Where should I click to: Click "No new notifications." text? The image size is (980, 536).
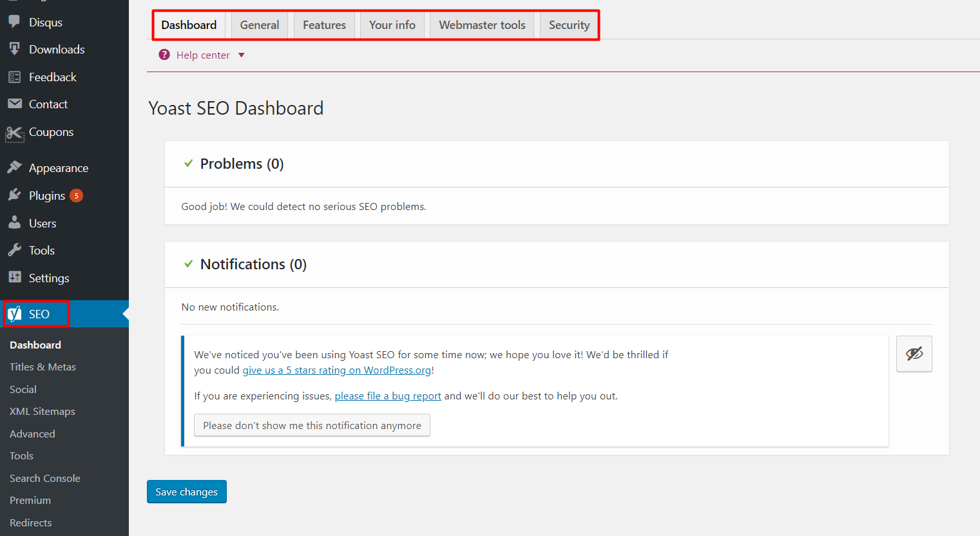(230, 307)
